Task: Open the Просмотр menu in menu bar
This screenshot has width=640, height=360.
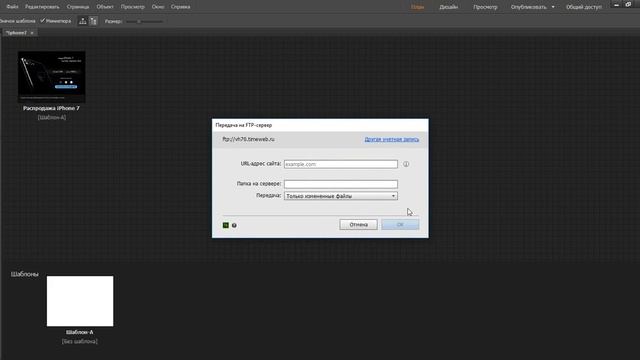Action: [x=133, y=7]
